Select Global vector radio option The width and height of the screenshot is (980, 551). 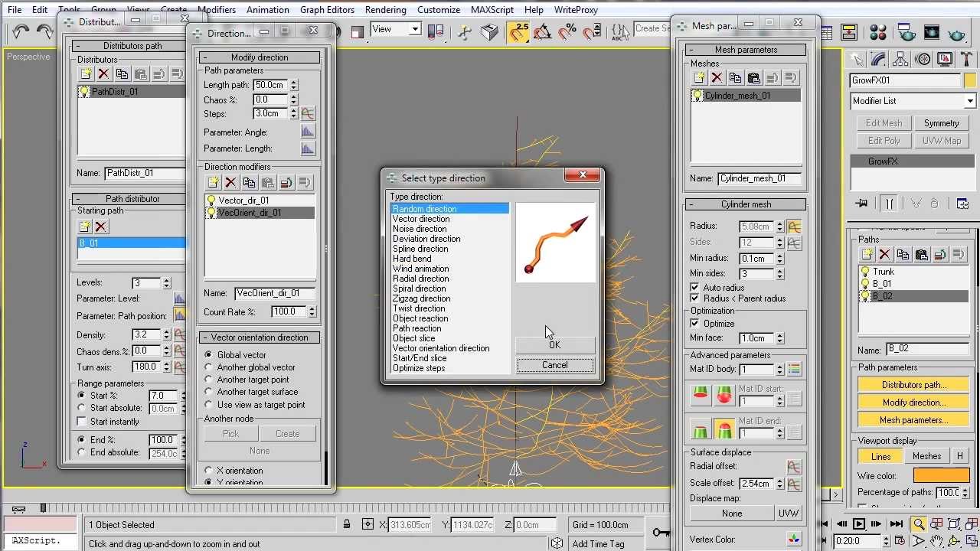pyautogui.click(x=208, y=355)
